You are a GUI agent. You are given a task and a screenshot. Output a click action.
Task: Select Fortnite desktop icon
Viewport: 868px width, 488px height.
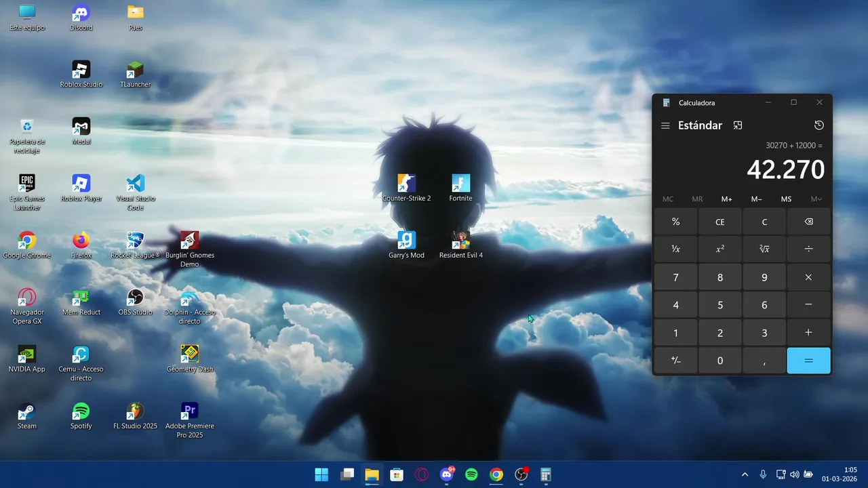click(x=460, y=188)
